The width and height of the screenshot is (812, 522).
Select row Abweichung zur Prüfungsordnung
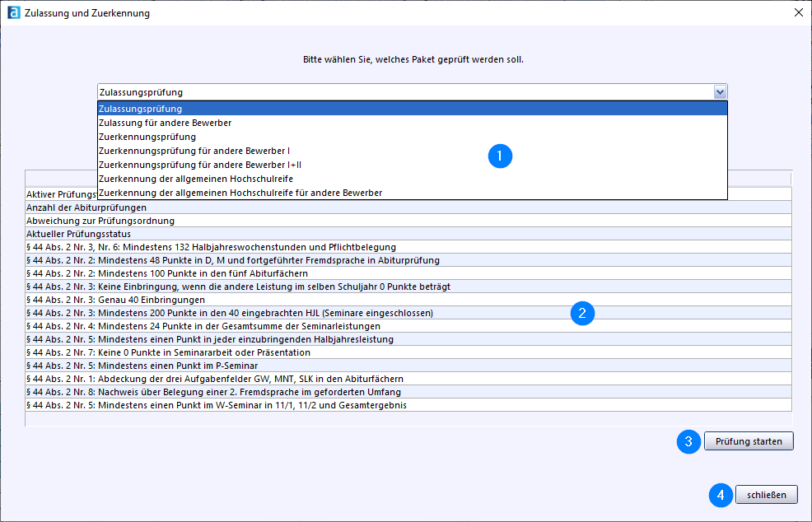click(x=408, y=221)
